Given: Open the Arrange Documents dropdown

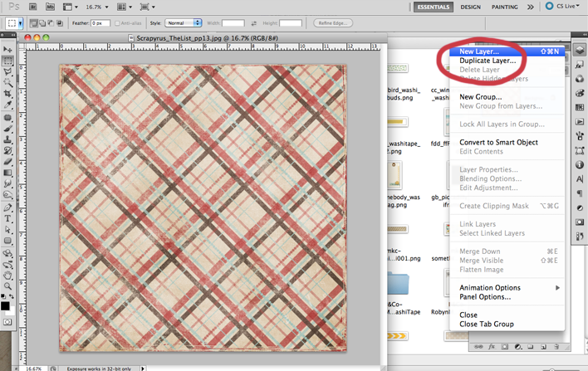Looking at the screenshot, I should pos(125,7).
